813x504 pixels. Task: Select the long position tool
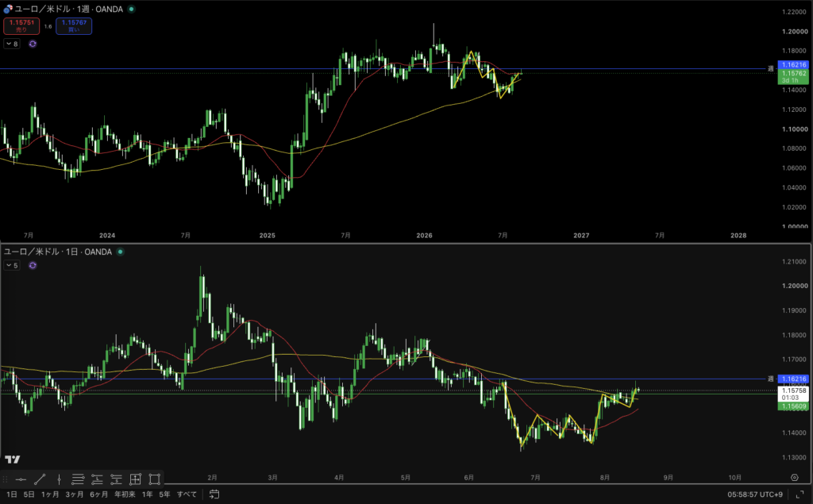click(x=97, y=479)
